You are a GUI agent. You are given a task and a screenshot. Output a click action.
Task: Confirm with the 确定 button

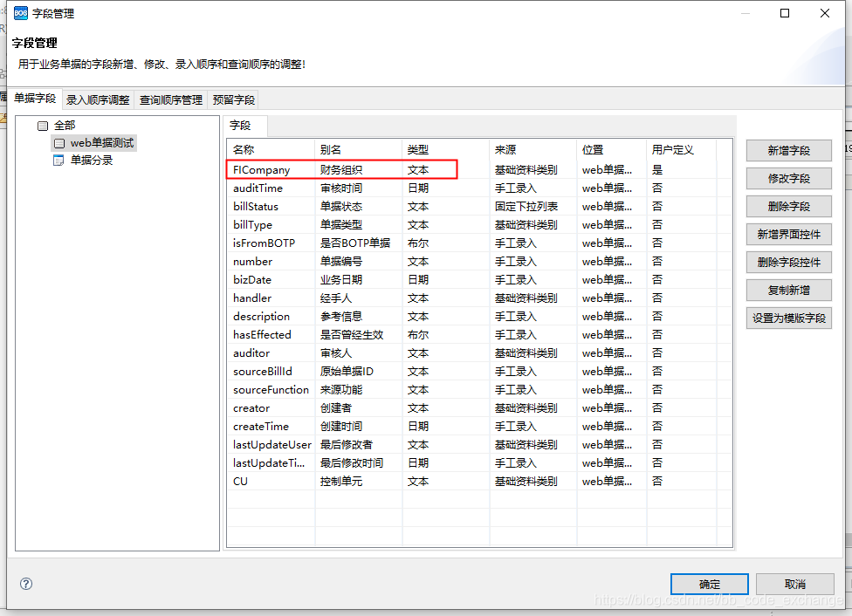point(709,585)
